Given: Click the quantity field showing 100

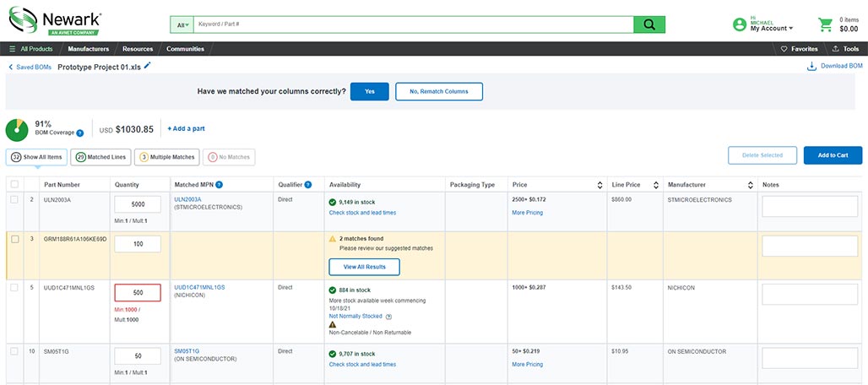Looking at the screenshot, I should pyautogui.click(x=138, y=244).
